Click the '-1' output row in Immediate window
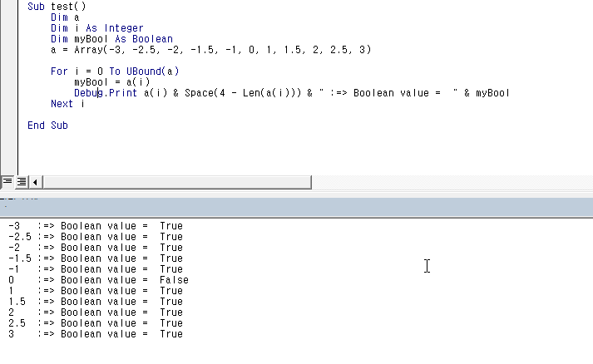The image size is (593, 364). click(96, 269)
